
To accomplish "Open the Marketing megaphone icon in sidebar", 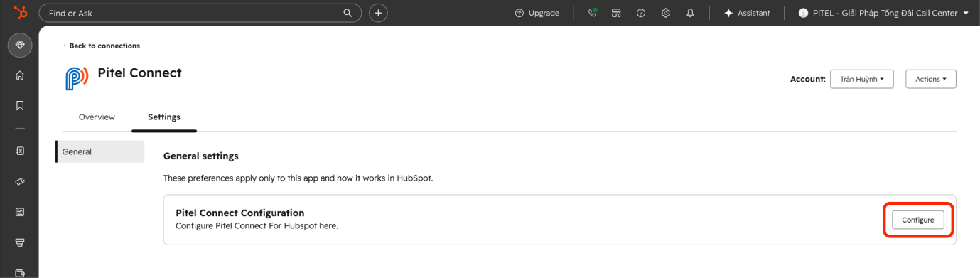I will (x=20, y=181).
